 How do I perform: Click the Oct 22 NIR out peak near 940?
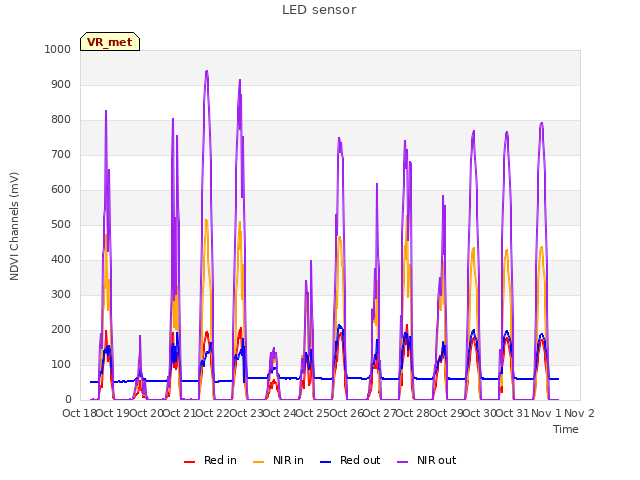click(207, 71)
